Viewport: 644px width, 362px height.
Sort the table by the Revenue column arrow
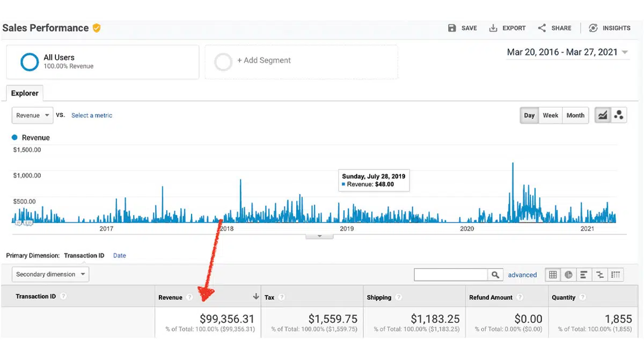click(x=256, y=295)
